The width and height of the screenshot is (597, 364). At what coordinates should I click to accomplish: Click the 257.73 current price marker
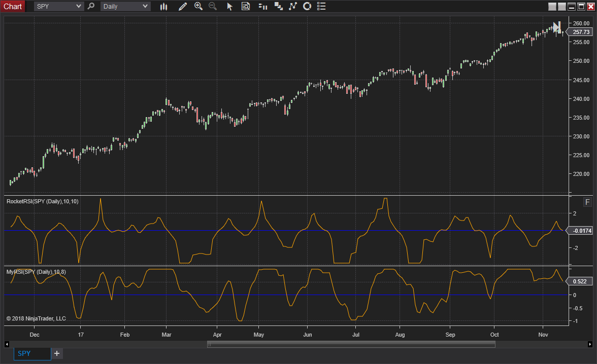coord(581,32)
